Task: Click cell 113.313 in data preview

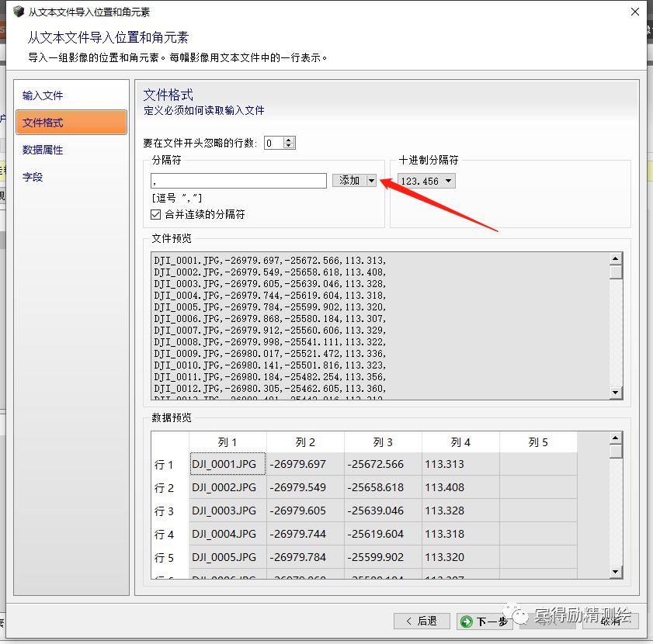Action: [x=460, y=464]
